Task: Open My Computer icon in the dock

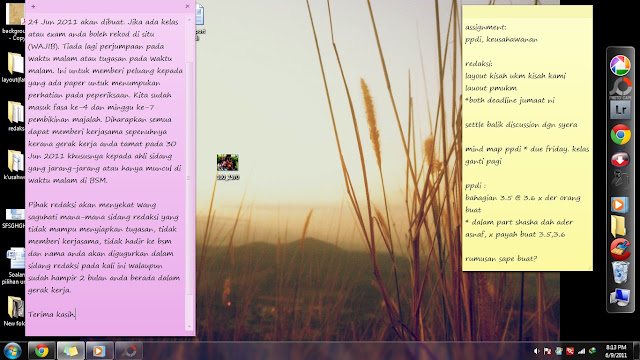Action: click(620, 297)
